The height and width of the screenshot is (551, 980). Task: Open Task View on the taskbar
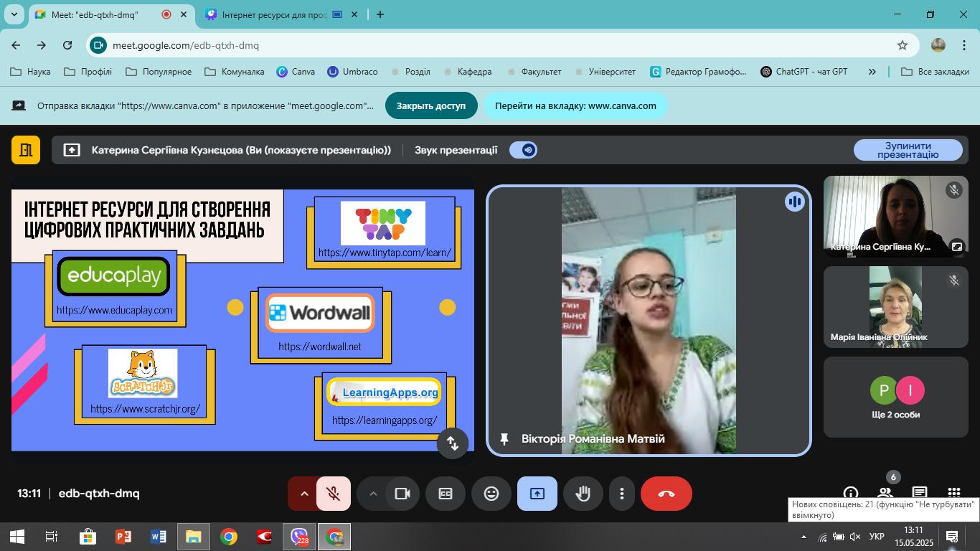pyautogui.click(x=52, y=537)
